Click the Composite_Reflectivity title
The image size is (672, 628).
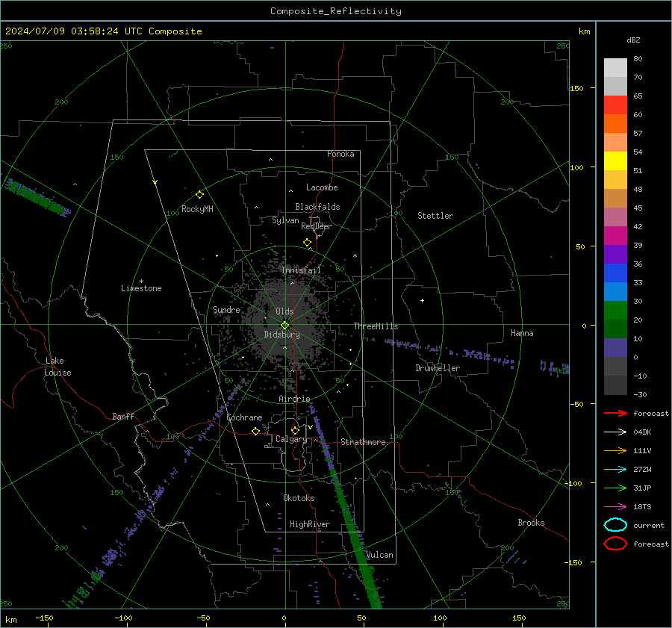(x=335, y=11)
